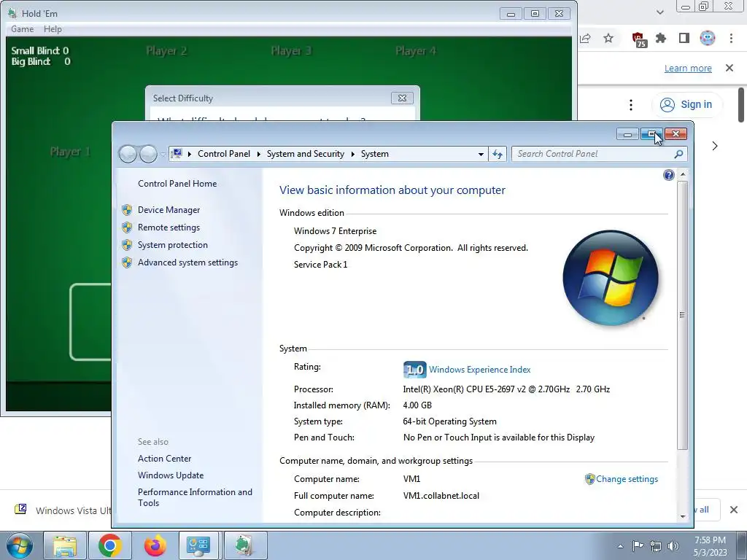Open Chrome tab search dropdown arrow
747x560 pixels.
point(659,12)
